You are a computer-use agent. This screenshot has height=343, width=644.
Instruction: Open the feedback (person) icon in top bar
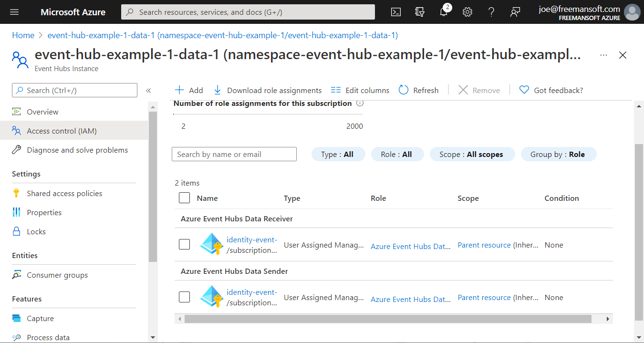click(515, 12)
